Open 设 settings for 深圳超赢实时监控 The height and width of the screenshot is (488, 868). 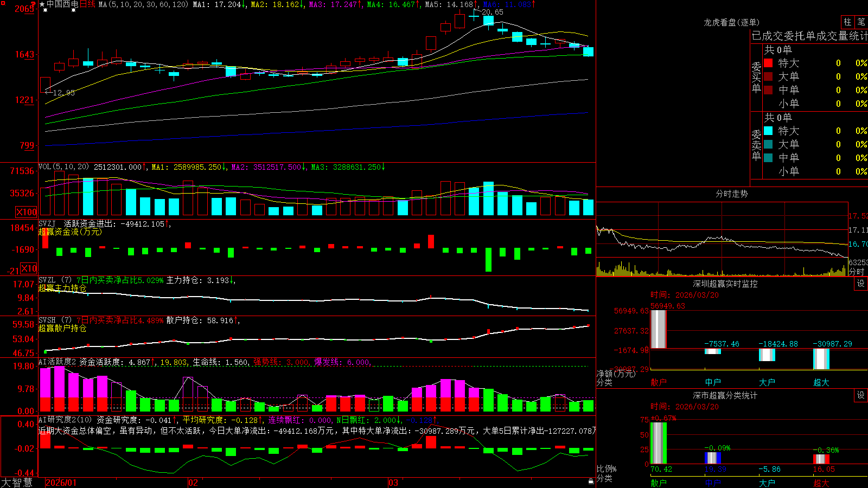click(x=861, y=284)
